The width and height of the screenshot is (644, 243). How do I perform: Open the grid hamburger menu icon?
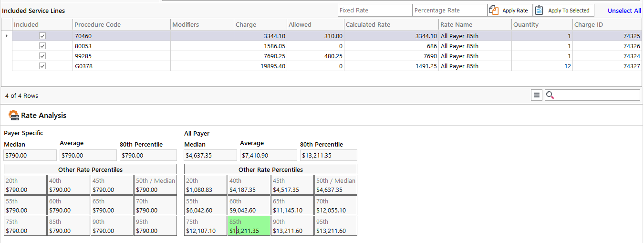(x=537, y=95)
